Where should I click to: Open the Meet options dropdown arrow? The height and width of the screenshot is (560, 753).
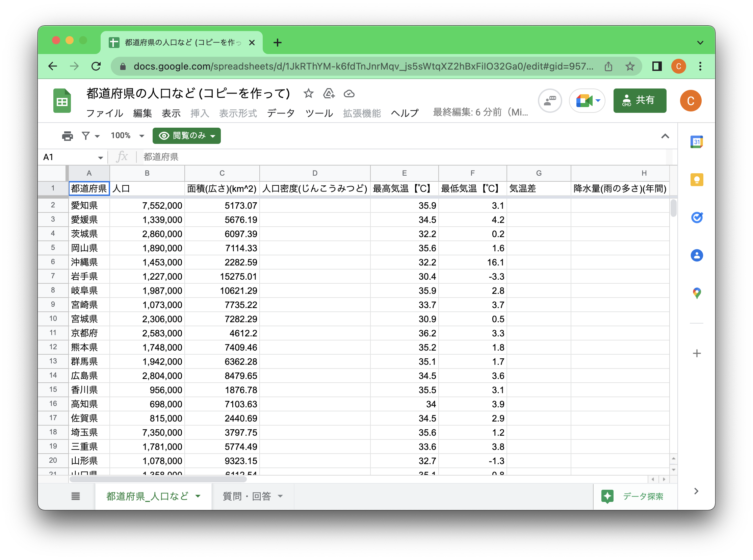(598, 101)
